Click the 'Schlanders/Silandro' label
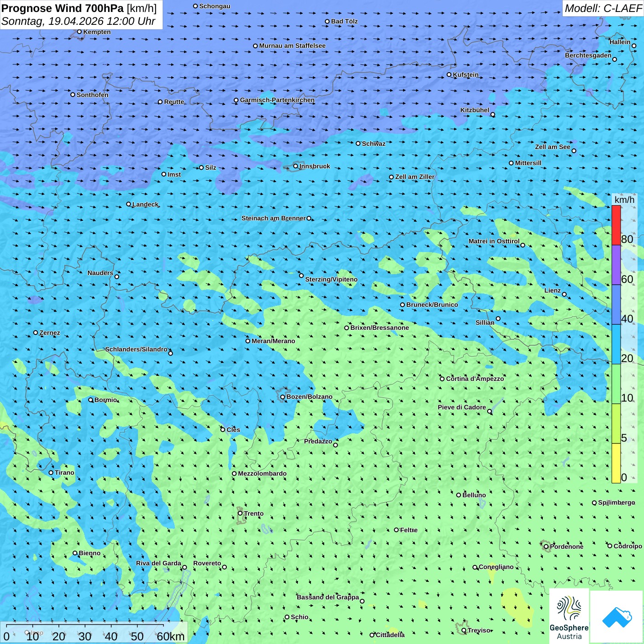644x644 pixels. pyautogui.click(x=137, y=349)
